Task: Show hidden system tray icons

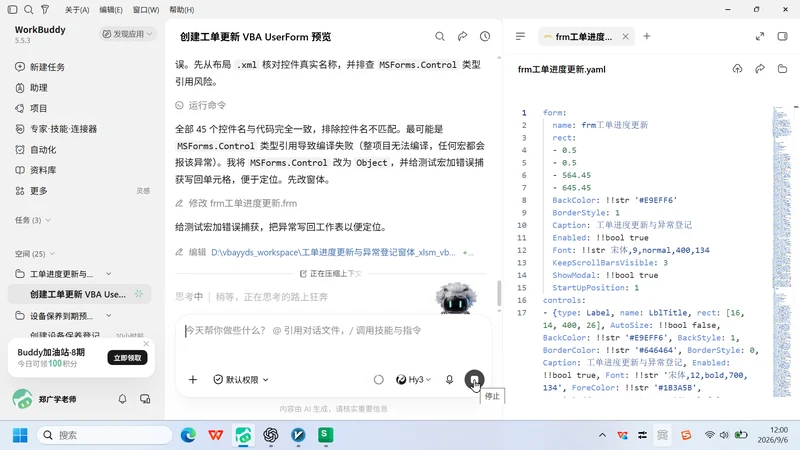Action: (603, 435)
